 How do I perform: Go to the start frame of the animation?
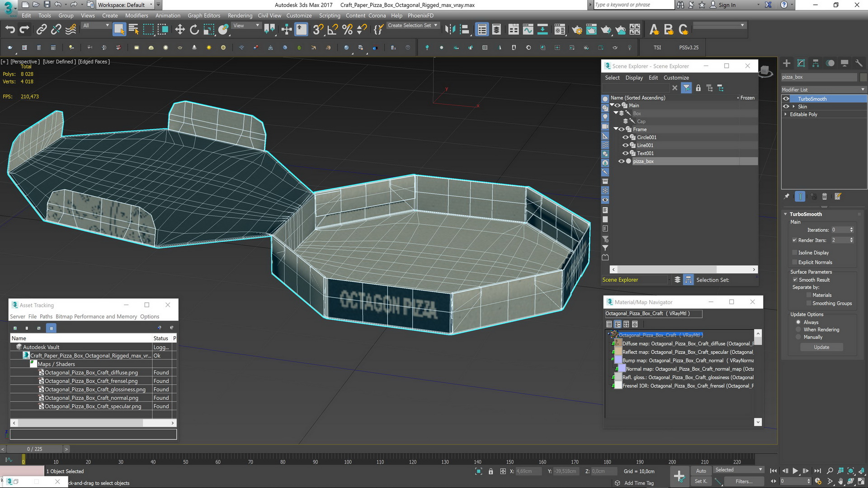774,471
